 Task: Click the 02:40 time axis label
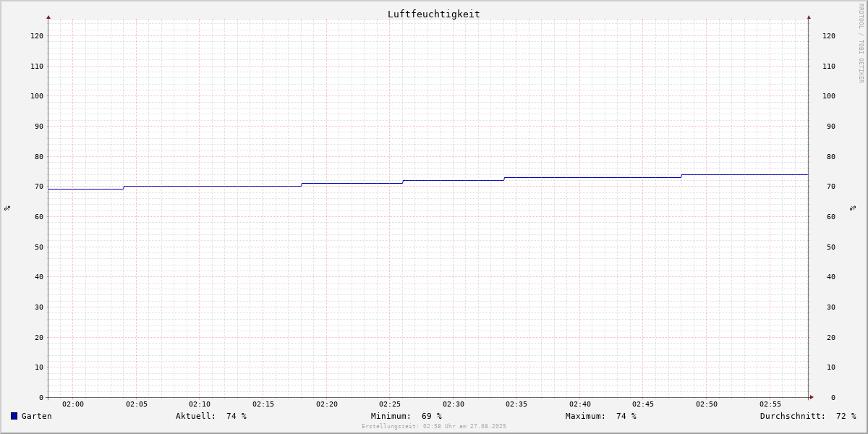pyautogui.click(x=580, y=404)
